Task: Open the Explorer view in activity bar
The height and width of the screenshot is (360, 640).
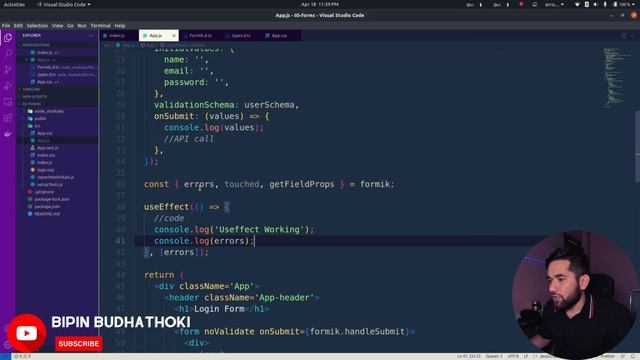Action: 8,38
